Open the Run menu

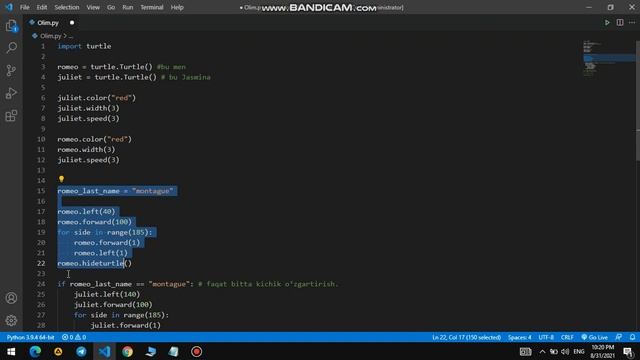[x=128, y=7]
